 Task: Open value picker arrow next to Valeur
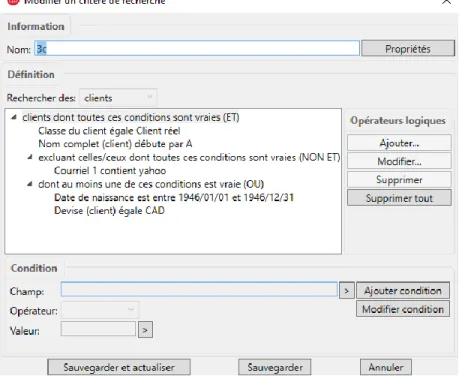(x=145, y=330)
